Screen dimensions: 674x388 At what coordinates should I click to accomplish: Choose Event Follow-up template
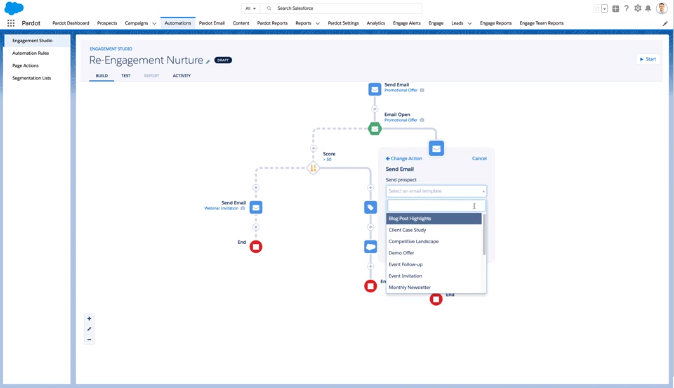(434, 264)
